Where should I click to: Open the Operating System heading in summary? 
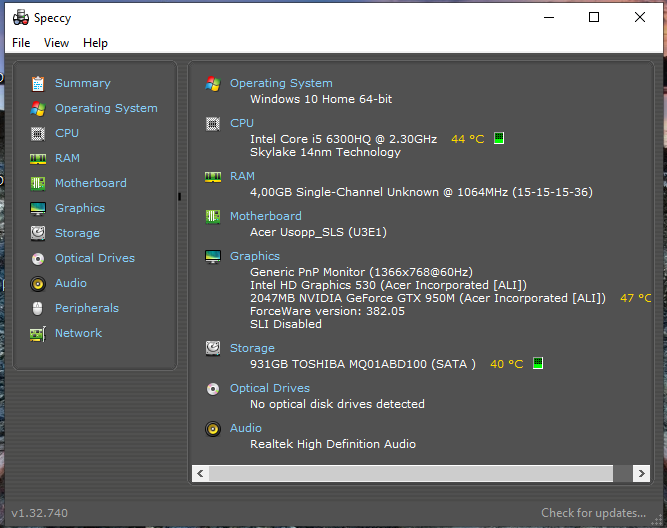coord(281,84)
